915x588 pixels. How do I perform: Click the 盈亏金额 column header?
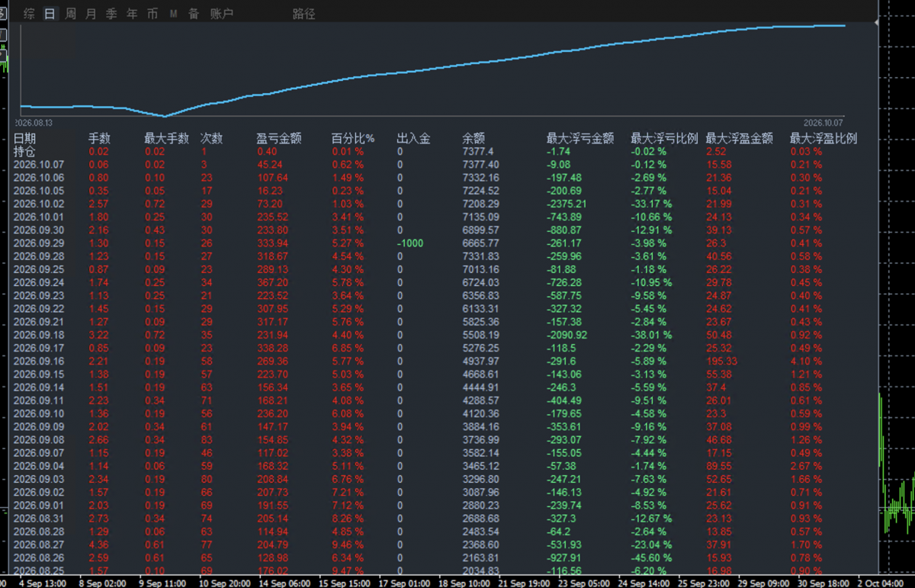(279, 139)
